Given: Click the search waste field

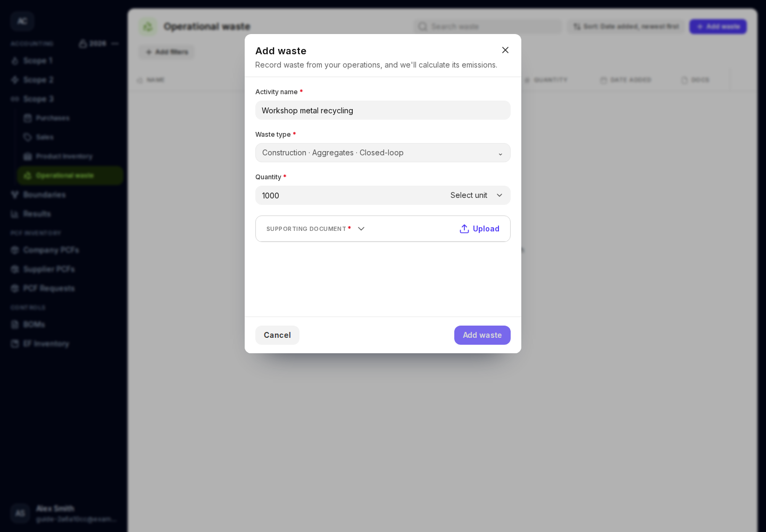Looking at the screenshot, I should tap(488, 27).
